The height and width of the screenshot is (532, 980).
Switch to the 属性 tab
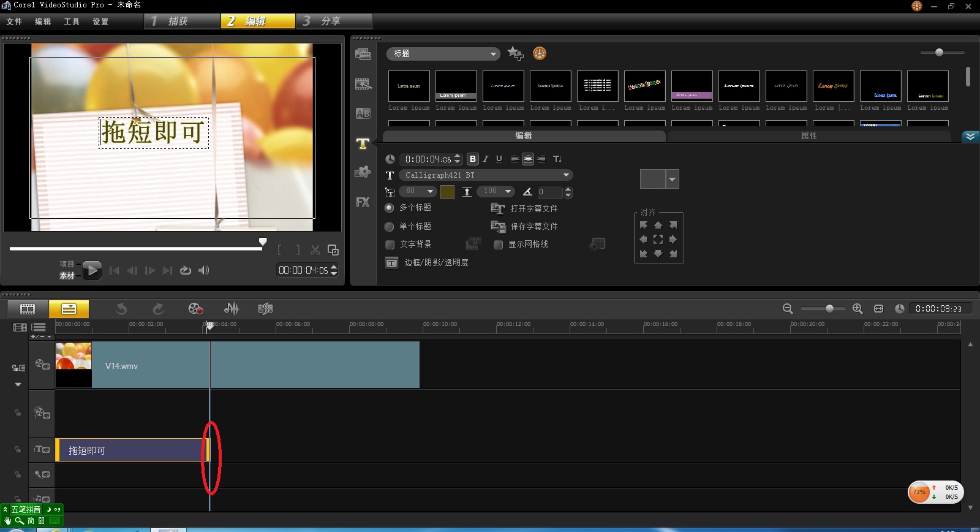coord(809,136)
